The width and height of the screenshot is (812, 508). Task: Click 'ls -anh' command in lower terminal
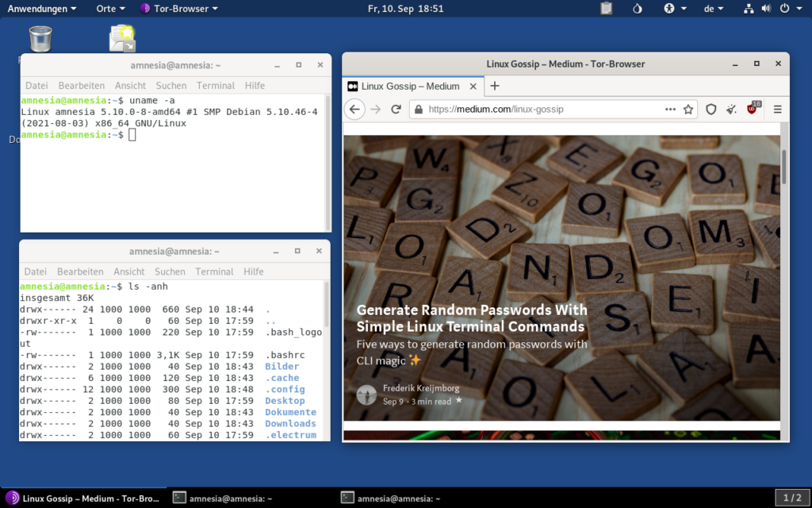point(148,287)
